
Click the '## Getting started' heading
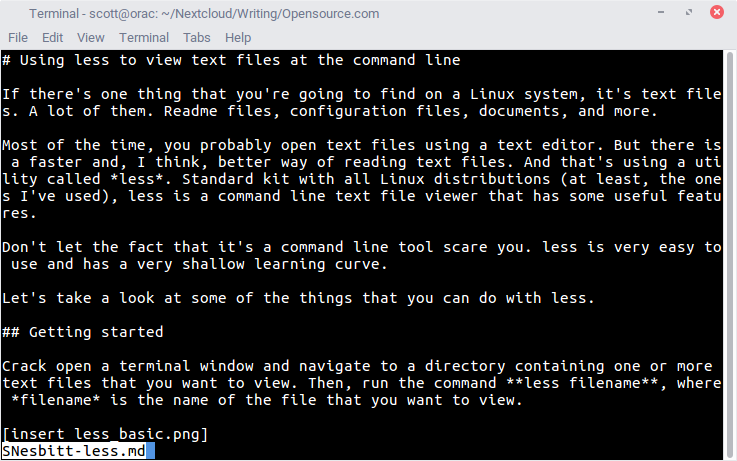82,332
